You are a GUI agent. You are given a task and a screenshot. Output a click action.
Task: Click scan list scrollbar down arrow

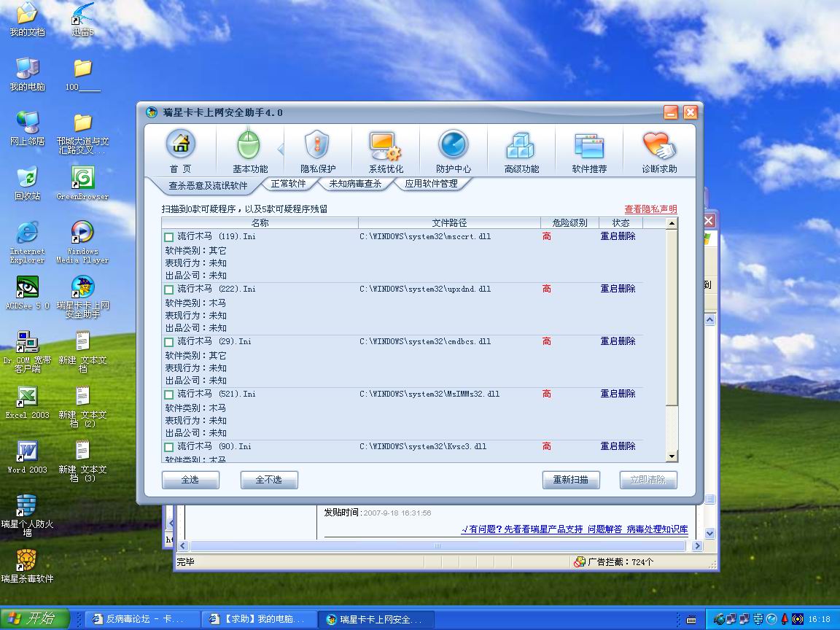click(x=672, y=456)
